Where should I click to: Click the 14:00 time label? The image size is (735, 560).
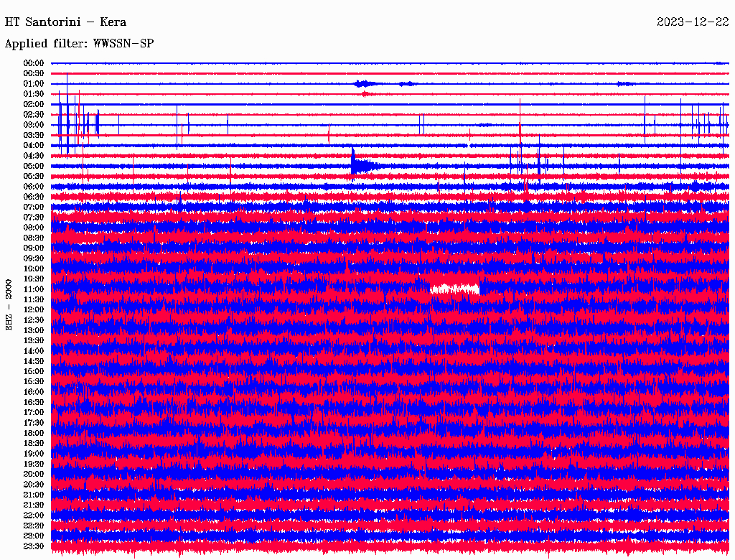pos(34,351)
